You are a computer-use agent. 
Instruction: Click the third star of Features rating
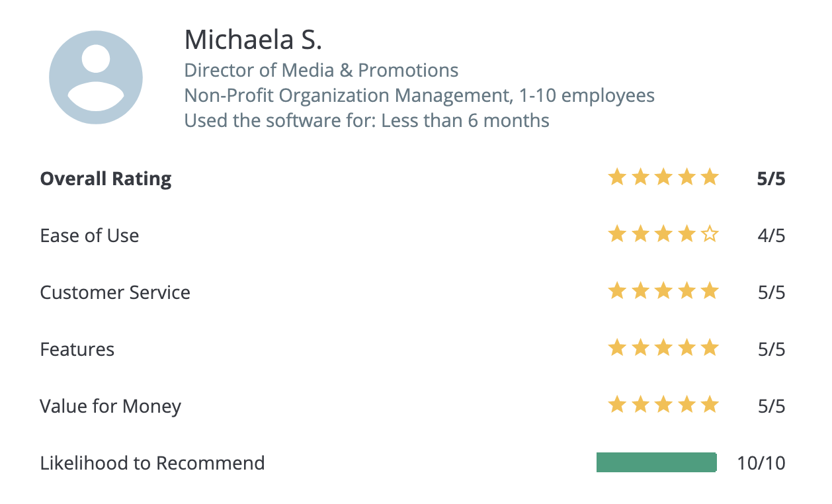[663, 348]
